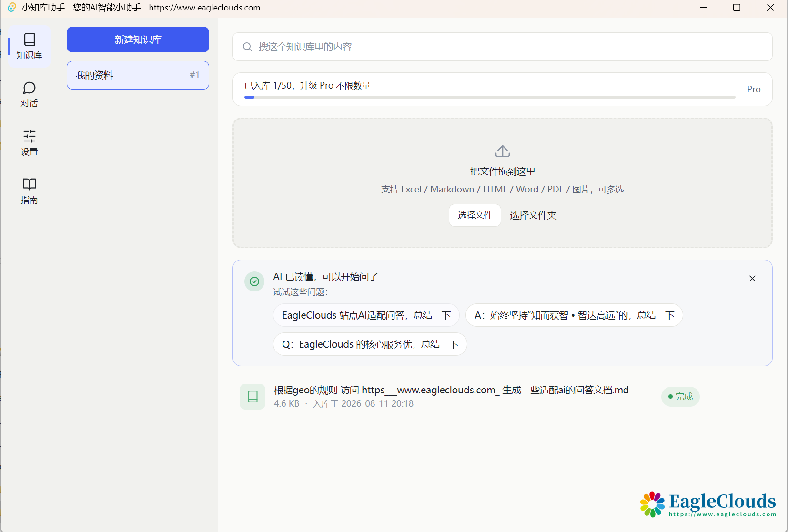Click the 完成 status badge
This screenshot has width=788, height=532.
pos(680,397)
